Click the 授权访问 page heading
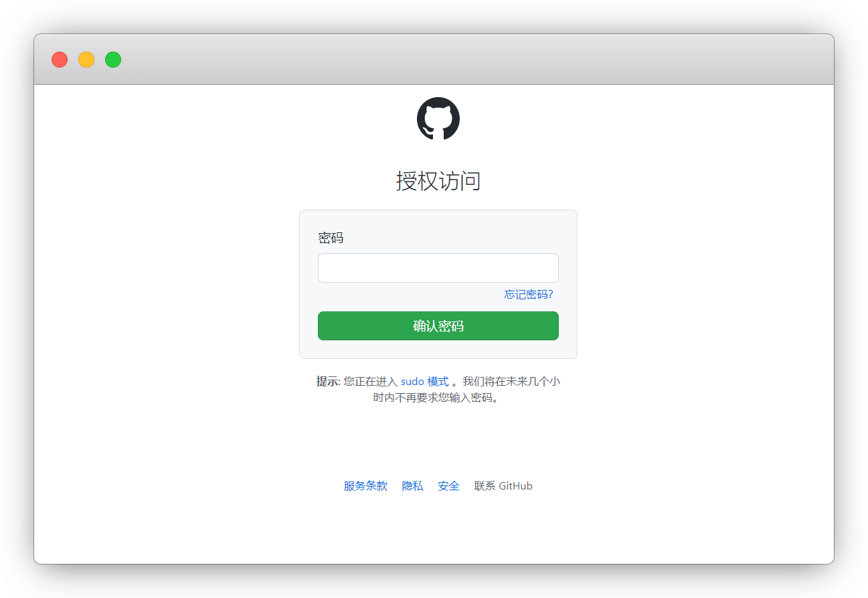This screenshot has height=598, width=868. tap(438, 181)
